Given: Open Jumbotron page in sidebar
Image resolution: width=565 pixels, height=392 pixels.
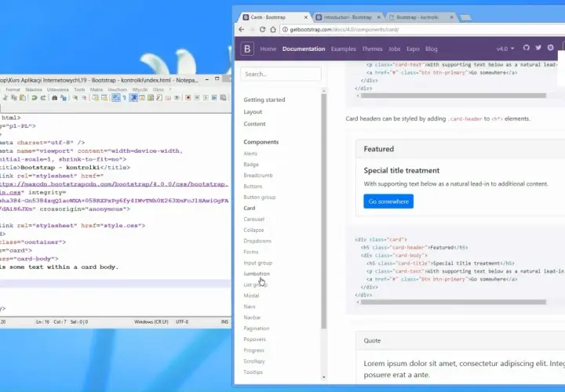Looking at the screenshot, I should click(x=256, y=274).
